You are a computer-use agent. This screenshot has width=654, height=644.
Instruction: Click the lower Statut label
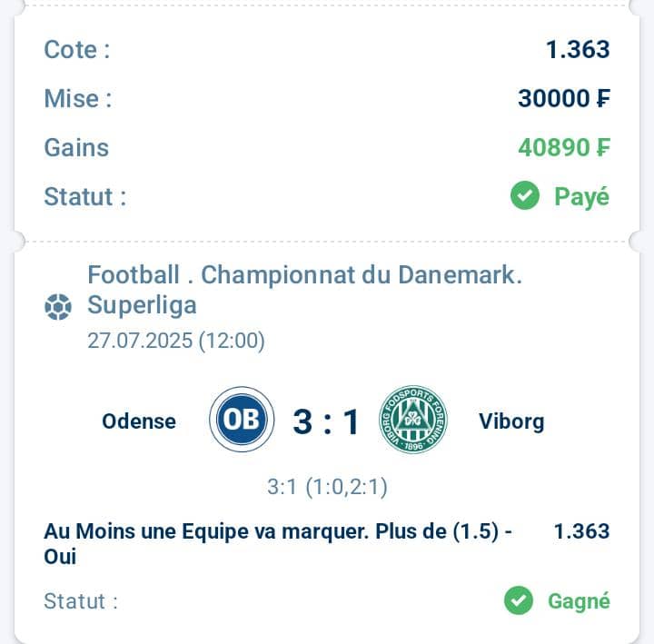pyautogui.click(x=81, y=601)
